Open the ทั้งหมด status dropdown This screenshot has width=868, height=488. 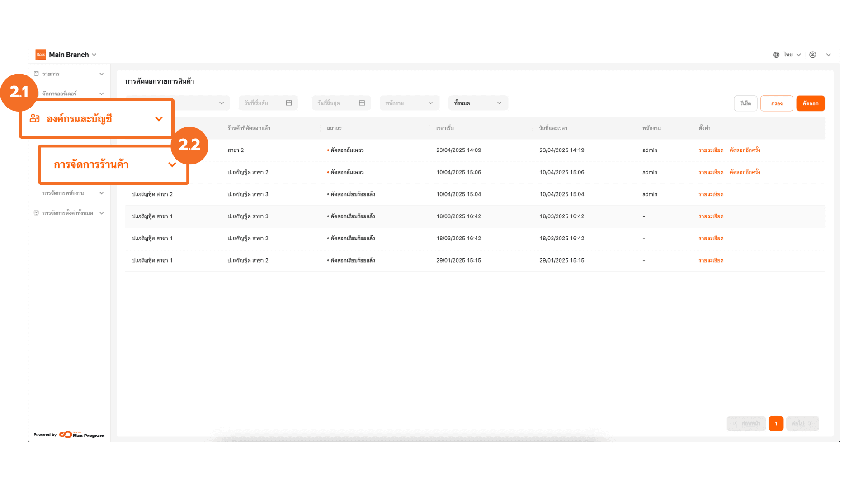tap(478, 103)
